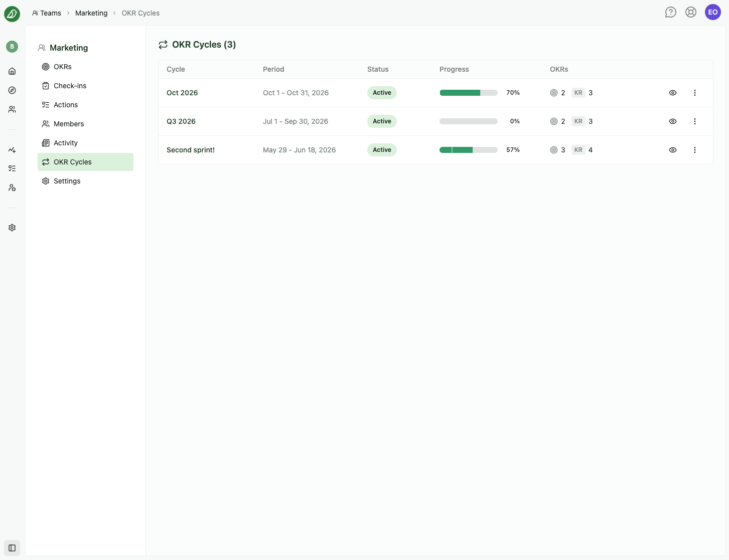Open the three-dot menu for Second sprint!
The width and height of the screenshot is (729, 560).
coord(695,150)
